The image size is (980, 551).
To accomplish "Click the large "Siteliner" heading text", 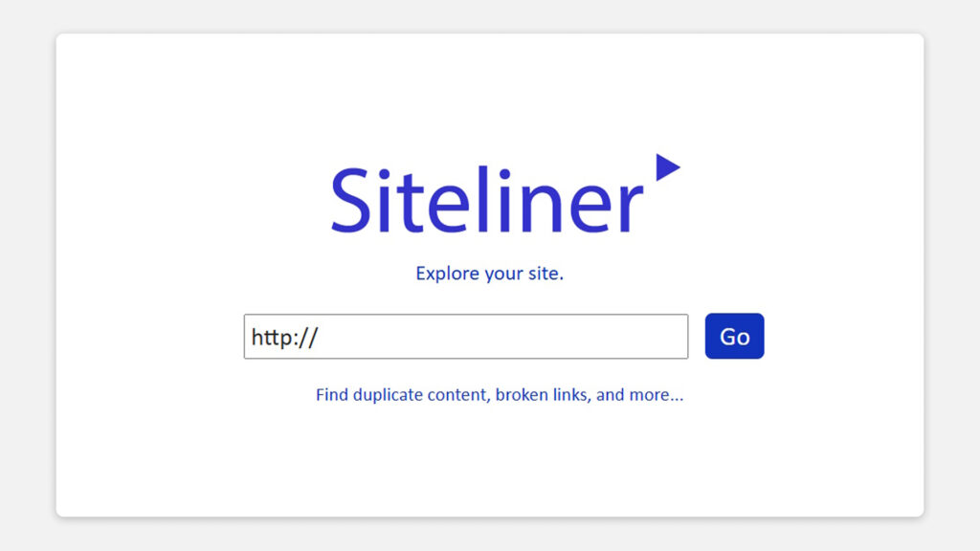I will pos(486,201).
